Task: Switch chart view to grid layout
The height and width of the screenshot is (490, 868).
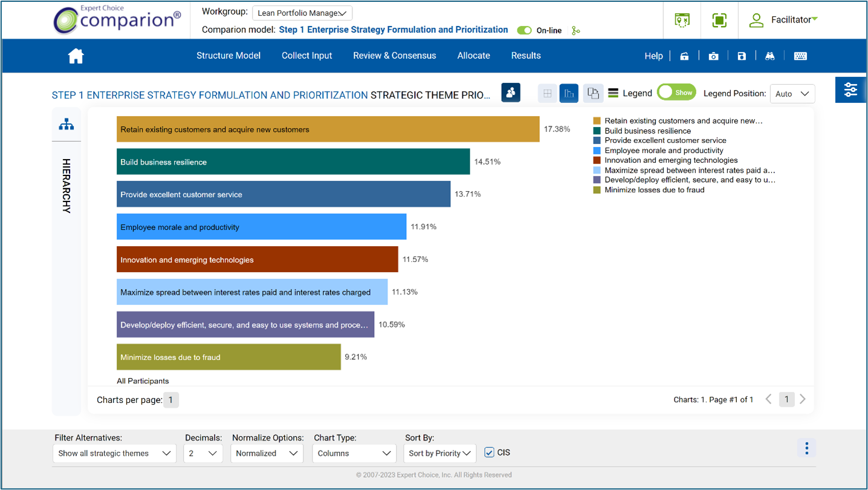Action: coord(547,93)
